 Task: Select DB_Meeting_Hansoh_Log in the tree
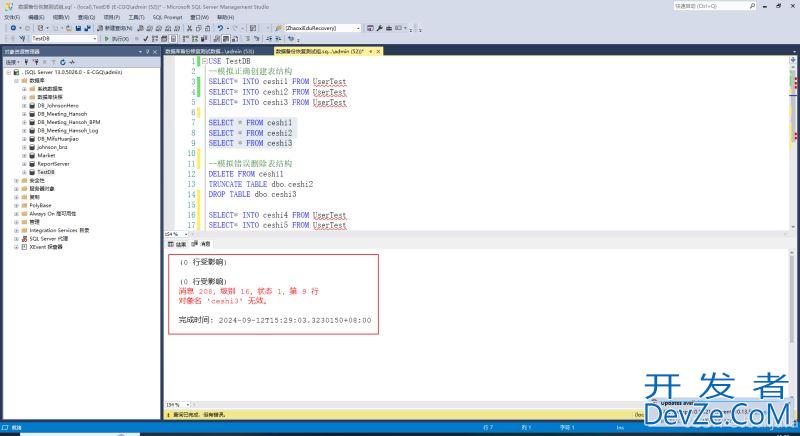(68, 131)
